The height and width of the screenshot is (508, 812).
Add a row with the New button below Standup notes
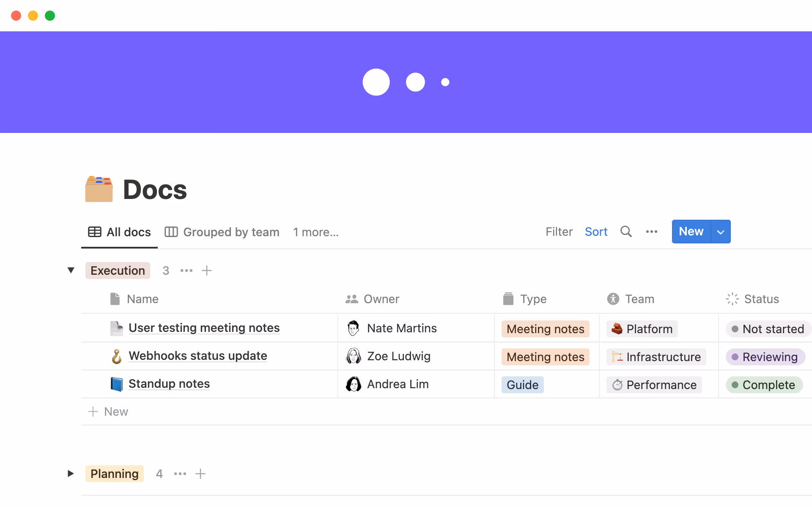pos(108,411)
